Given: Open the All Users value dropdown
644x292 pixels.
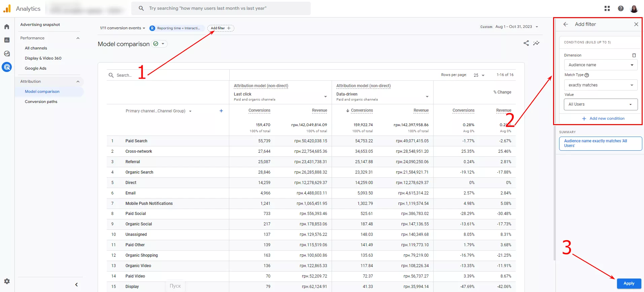Looking at the screenshot, I should pos(601,104).
